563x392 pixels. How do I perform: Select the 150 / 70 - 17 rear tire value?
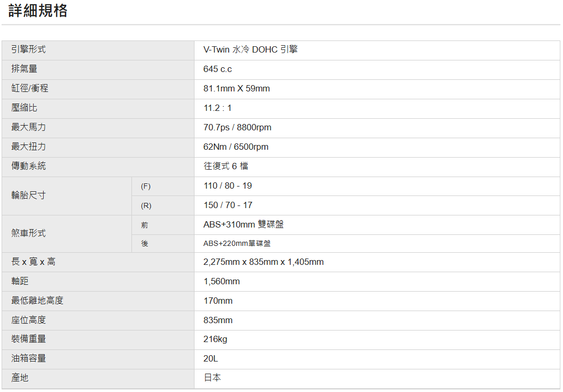[228, 205]
